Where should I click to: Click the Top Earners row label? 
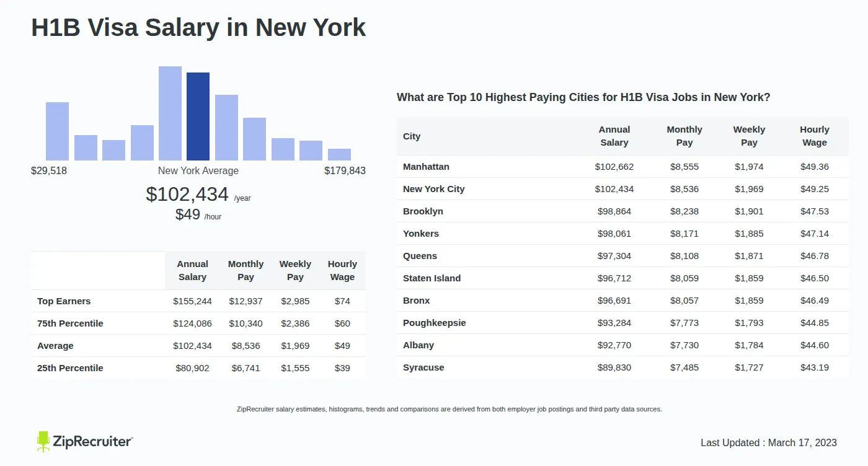click(x=64, y=301)
